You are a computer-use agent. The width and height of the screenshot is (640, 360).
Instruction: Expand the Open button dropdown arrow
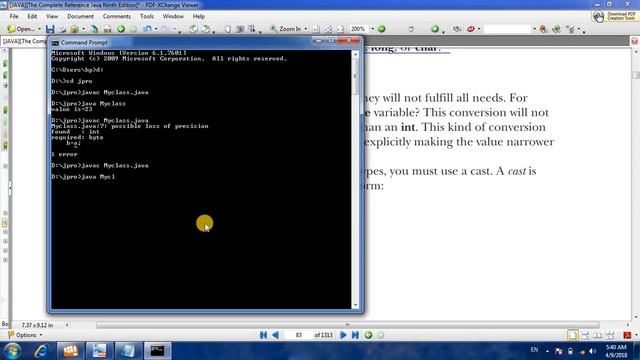(39, 29)
